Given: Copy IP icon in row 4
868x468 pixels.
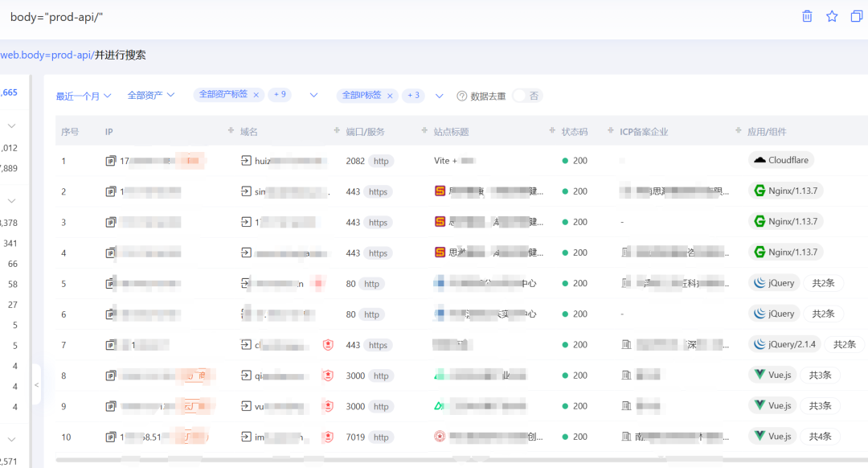Looking at the screenshot, I should pyautogui.click(x=111, y=252).
